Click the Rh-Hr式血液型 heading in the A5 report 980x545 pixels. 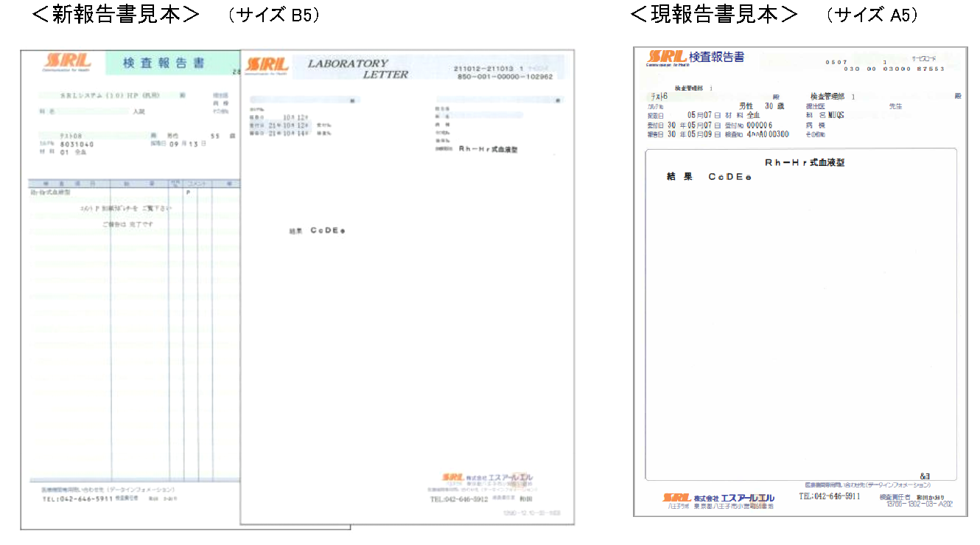[803, 162]
